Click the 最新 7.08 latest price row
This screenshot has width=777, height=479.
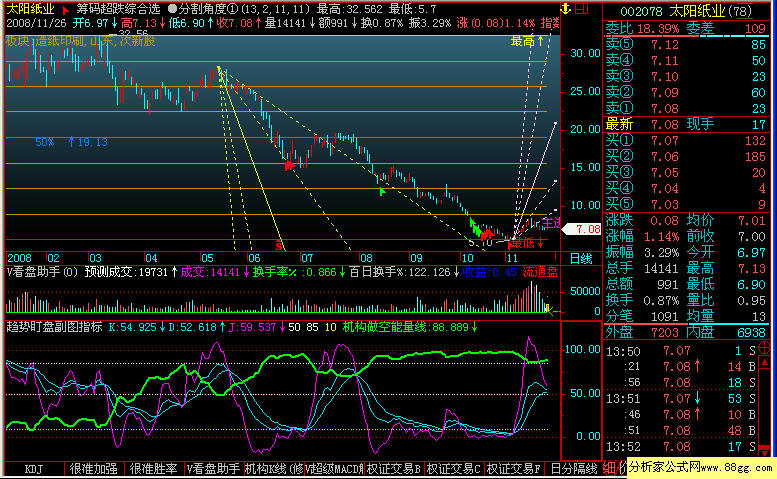pos(686,124)
